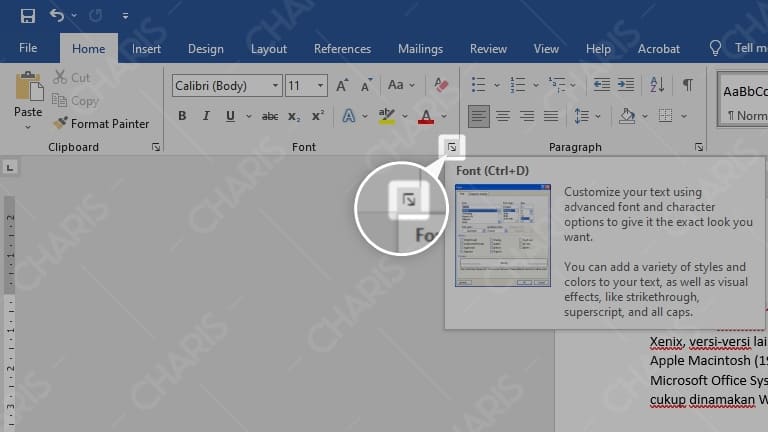Decrease paragraph indent

[x=601, y=85]
